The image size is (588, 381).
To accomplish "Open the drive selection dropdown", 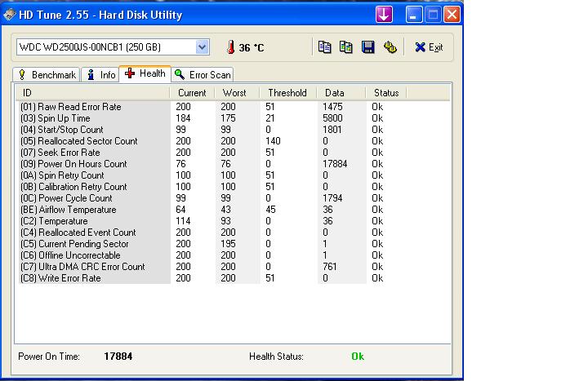I will pyautogui.click(x=202, y=47).
